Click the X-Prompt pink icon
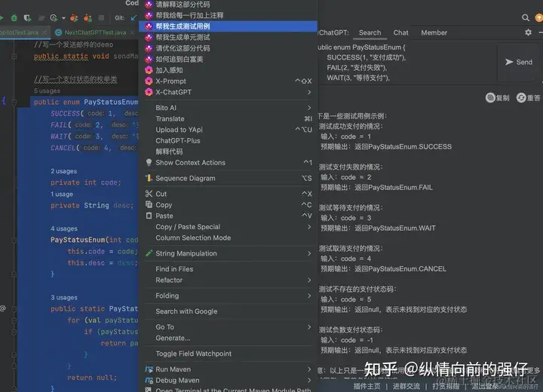Image resolution: width=543 pixels, height=392 pixels. [x=149, y=81]
